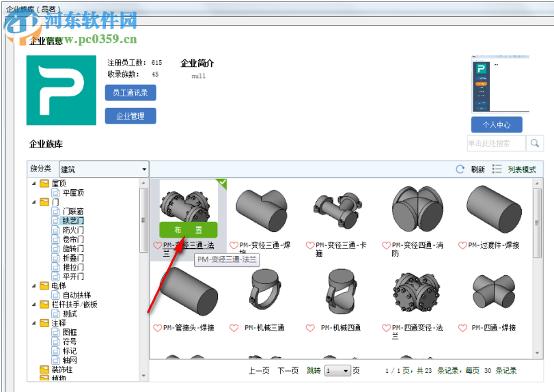Click the tree panel scrollbar down arrow

pos(143,376)
